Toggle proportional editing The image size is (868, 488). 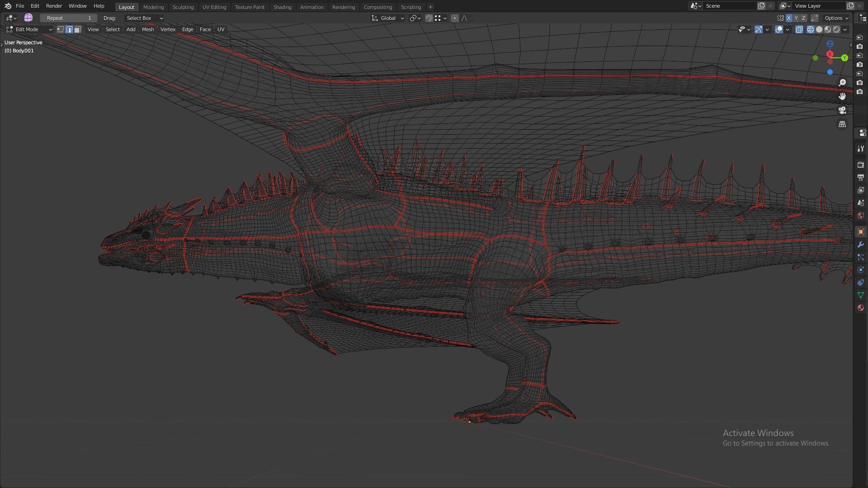(x=455, y=18)
